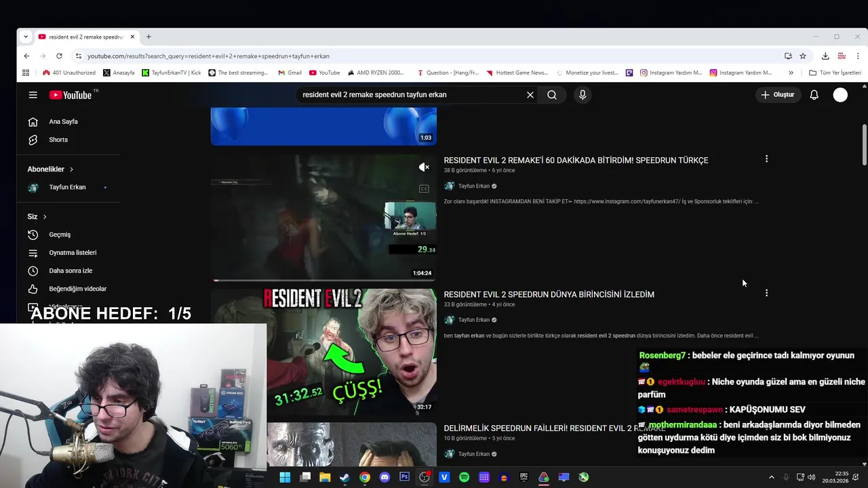Open the 60 DAKİKADA BİTİRDİM video title

pyautogui.click(x=576, y=161)
